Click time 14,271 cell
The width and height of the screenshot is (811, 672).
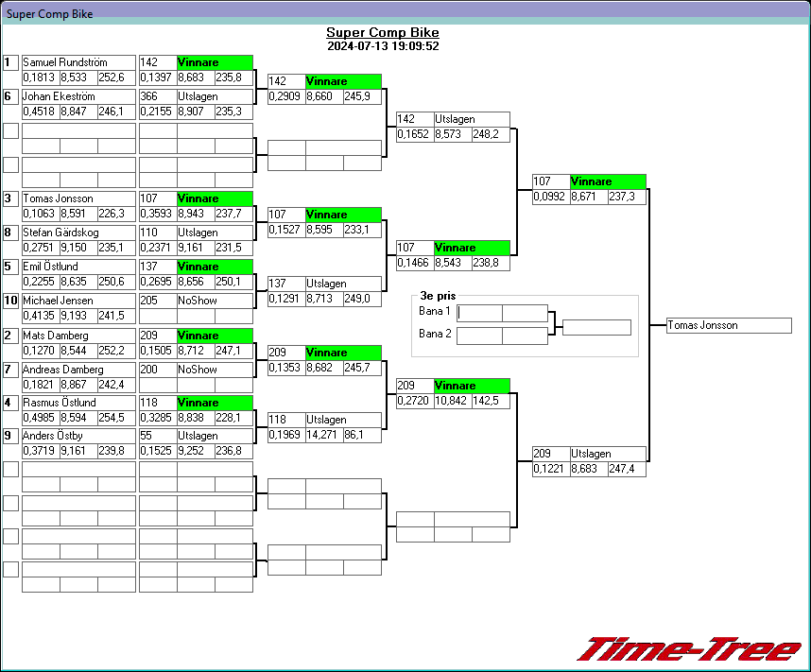pyautogui.click(x=324, y=435)
